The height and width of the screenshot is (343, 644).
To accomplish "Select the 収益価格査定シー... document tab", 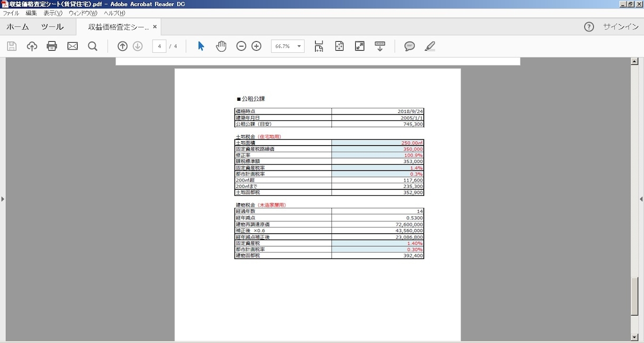I will pyautogui.click(x=119, y=27).
